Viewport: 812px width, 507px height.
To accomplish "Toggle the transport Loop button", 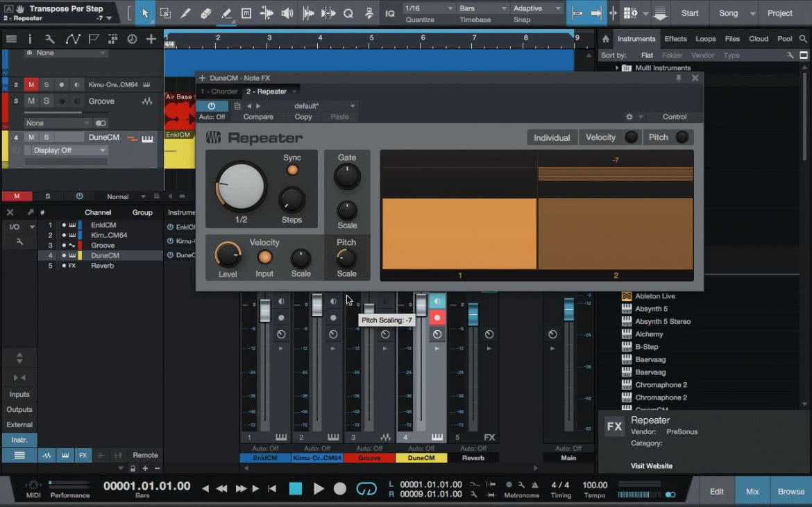I will click(366, 488).
